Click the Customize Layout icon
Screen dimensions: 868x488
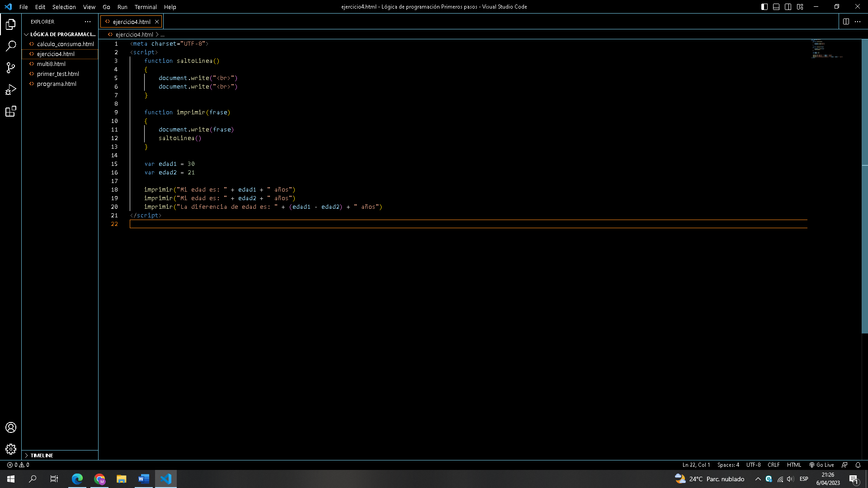point(800,7)
